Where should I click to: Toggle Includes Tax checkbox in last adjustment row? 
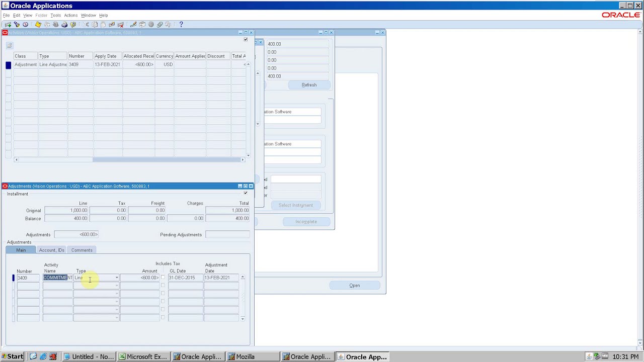[x=163, y=318]
